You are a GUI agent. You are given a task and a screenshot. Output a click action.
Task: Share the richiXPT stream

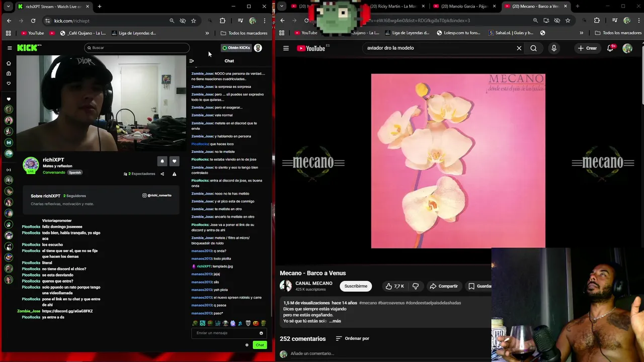162,174
